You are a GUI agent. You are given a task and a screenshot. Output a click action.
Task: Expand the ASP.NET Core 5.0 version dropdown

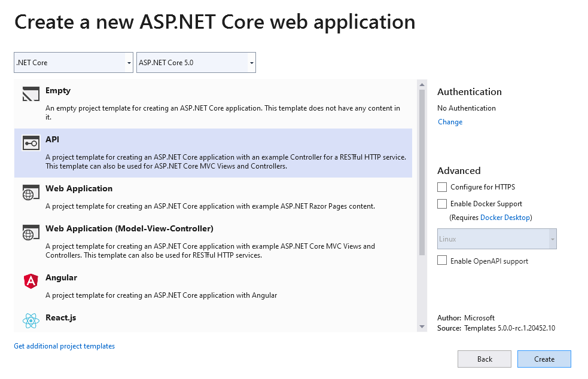pos(196,63)
